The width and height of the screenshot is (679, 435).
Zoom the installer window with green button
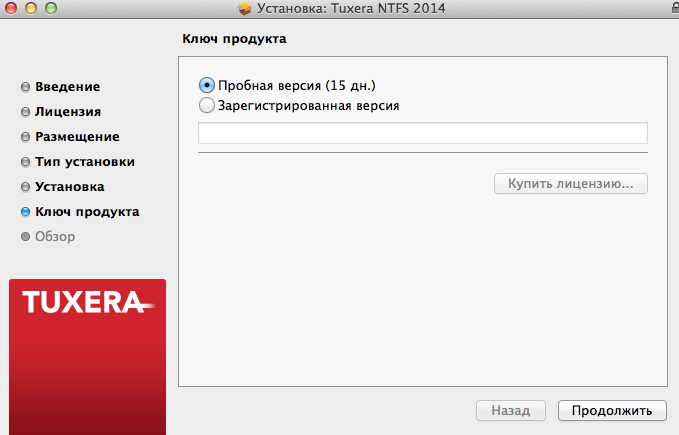click(x=51, y=8)
